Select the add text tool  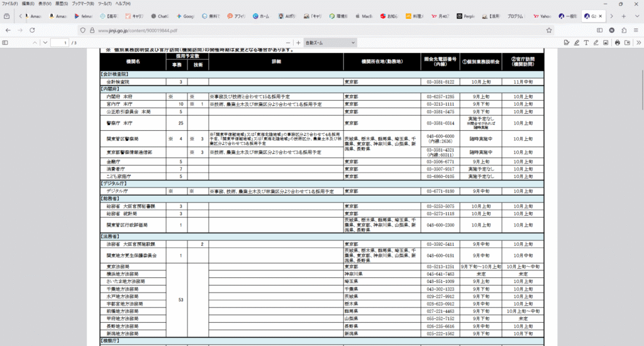[x=586, y=43]
